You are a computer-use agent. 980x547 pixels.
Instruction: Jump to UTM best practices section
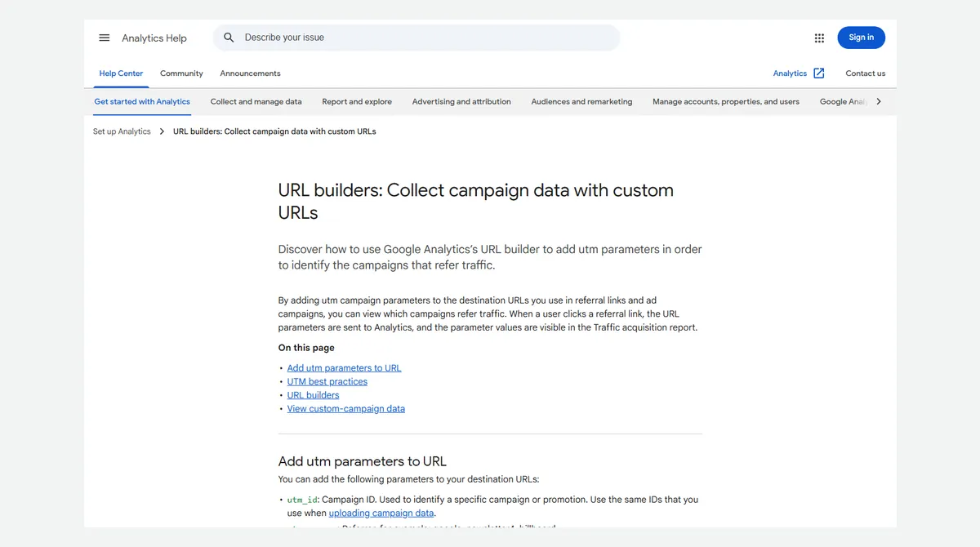pyautogui.click(x=327, y=381)
